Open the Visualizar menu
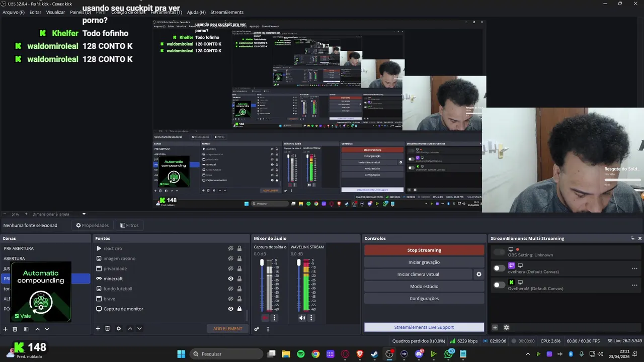This screenshot has width=644, height=362. [55, 12]
